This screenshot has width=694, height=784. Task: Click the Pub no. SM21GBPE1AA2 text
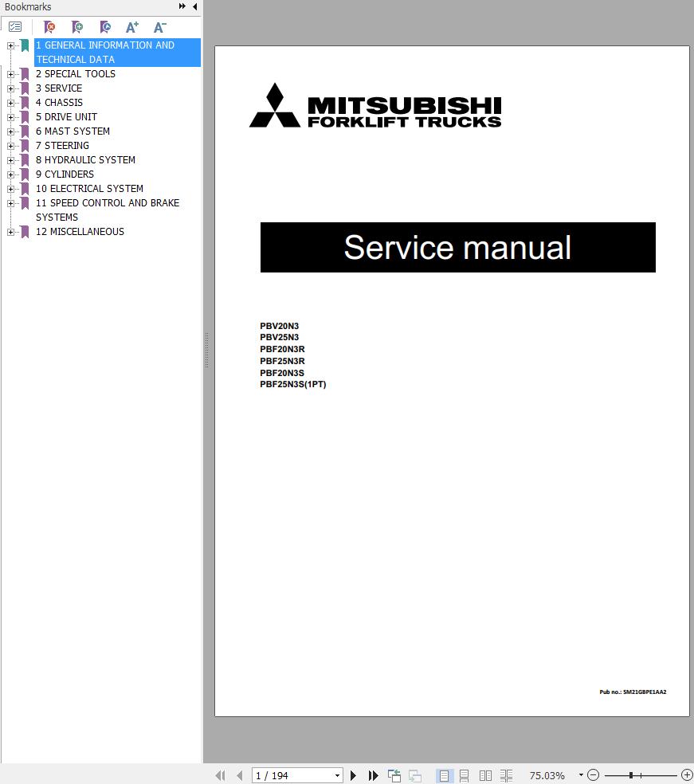633,692
